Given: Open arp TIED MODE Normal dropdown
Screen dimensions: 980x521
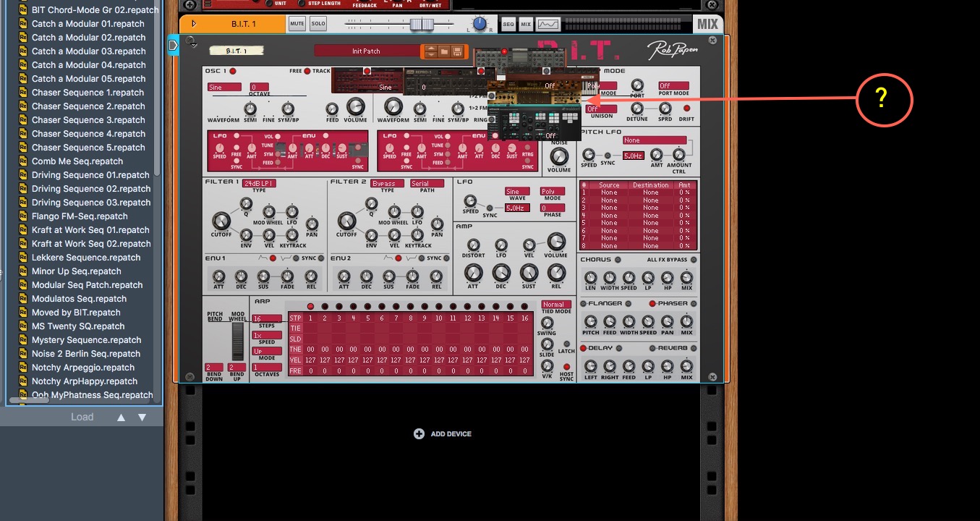Looking at the screenshot, I should (556, 305).
